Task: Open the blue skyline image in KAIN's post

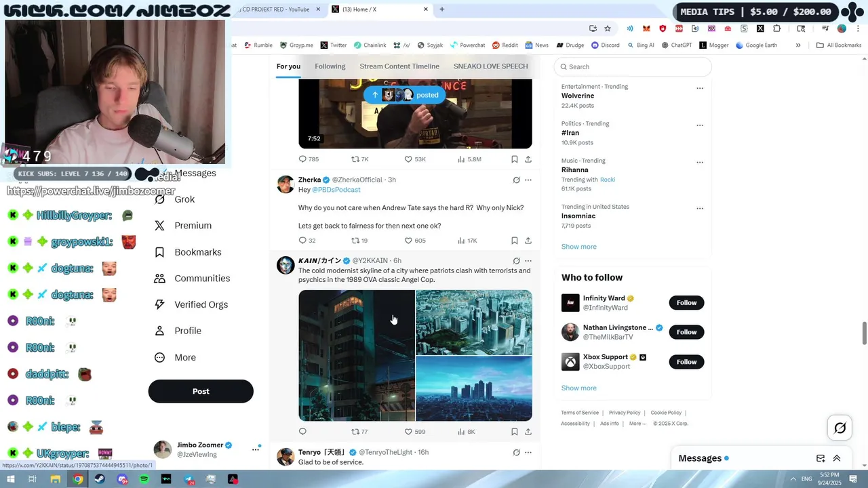Action: tap(474, 389)
